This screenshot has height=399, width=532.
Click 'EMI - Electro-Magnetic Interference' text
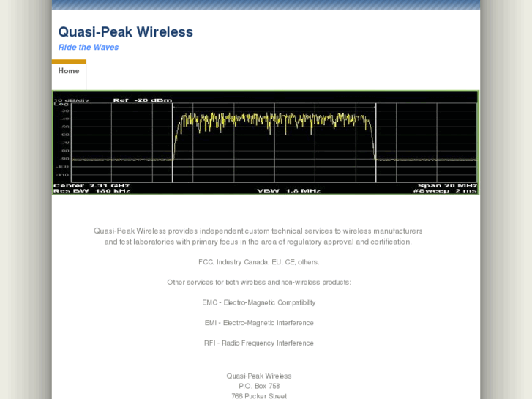[259, 323]
